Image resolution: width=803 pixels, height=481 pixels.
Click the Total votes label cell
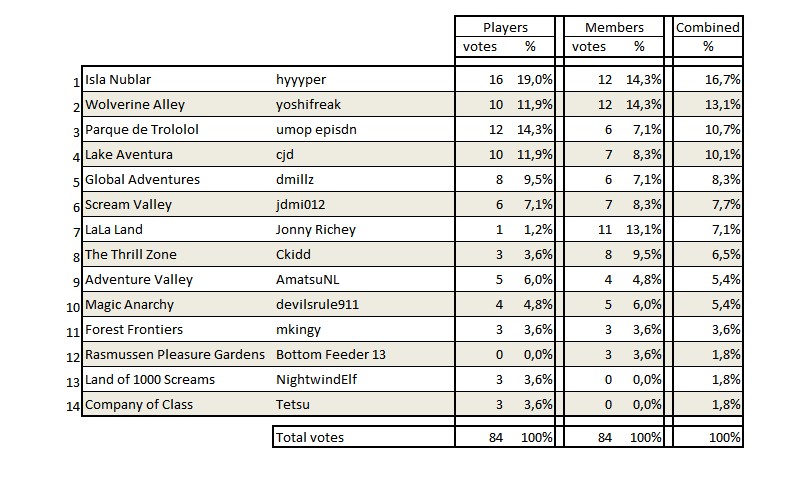point(364,437)
